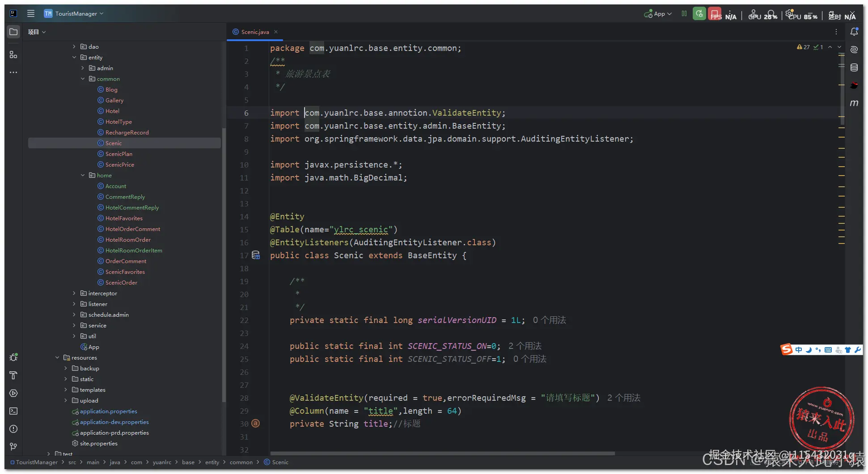The width and height of the screenshot is (868, 474).
Task: Open Search Everywhere magnifier
Action: click(x=772, y=13)
